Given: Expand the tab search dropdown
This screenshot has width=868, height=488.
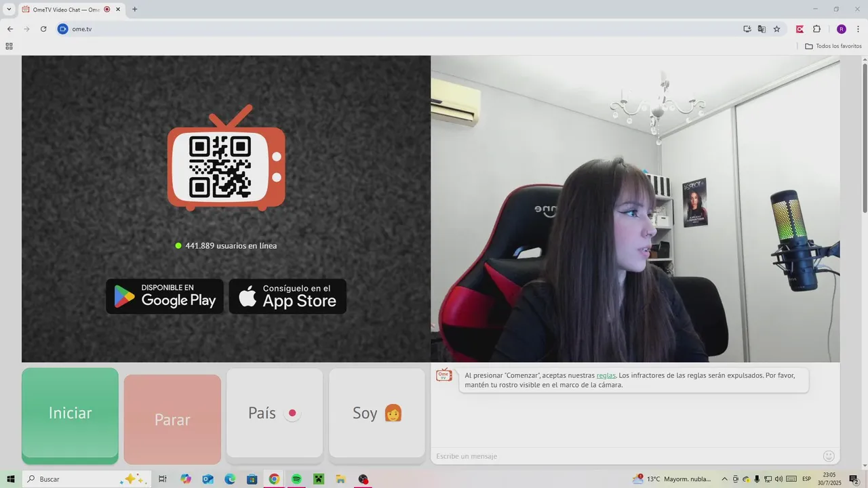Looking at the screenshot, I should [9, 9].
